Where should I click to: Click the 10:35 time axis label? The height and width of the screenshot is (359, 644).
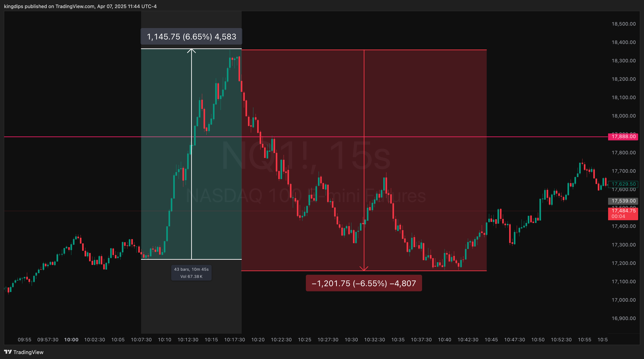tap(398, 340)
